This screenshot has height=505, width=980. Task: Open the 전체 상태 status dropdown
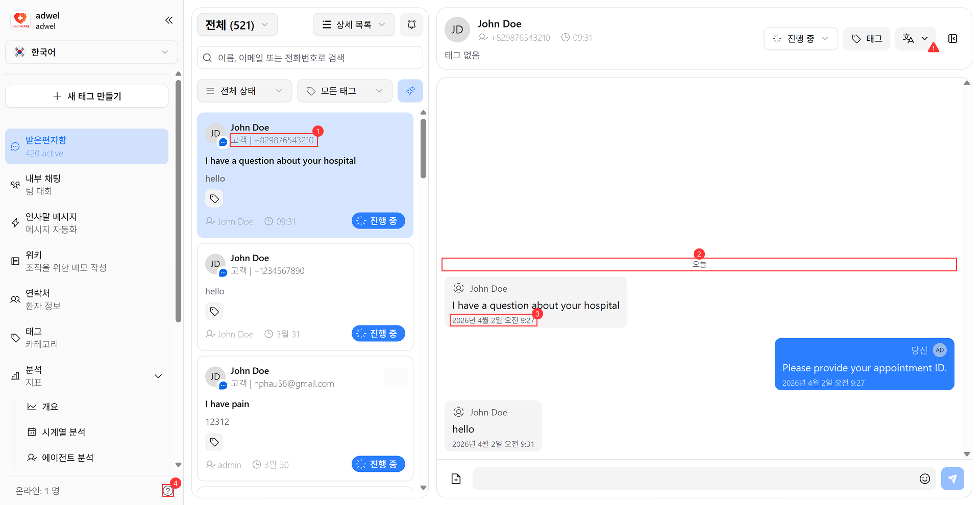pyautogui.click(x=244, y=91)
